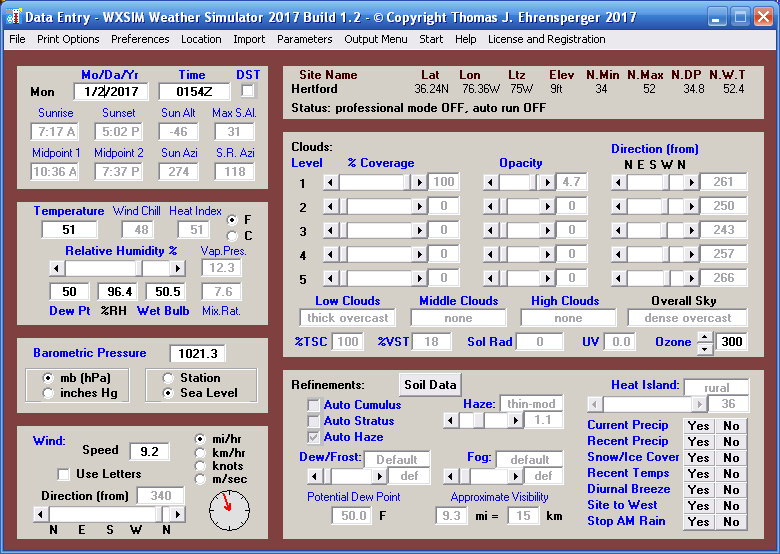
Task: Click the WXSIM app icon in title bar
Action: (x=13, y=17)
